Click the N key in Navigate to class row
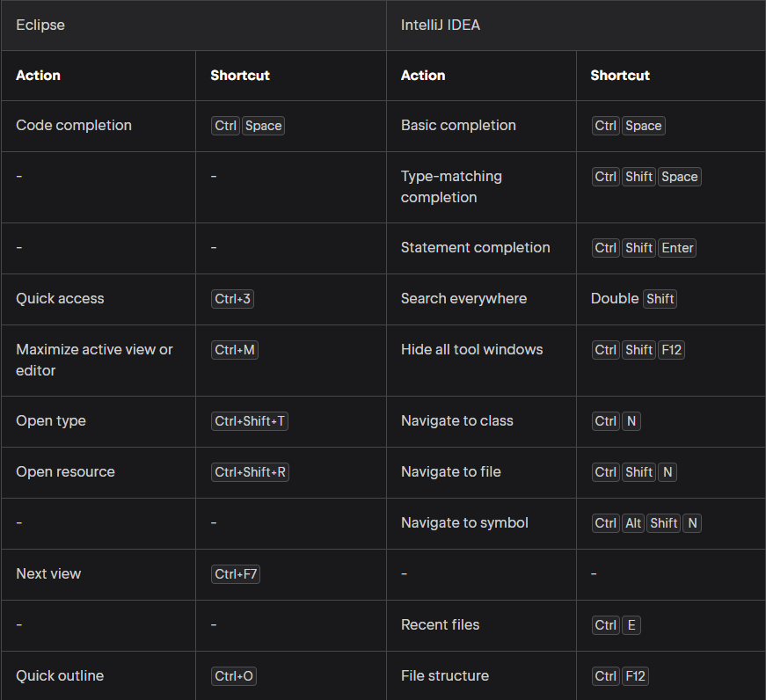Image resolution: width=766 pixels, height=700 pixels. click(x=631, y=421)
